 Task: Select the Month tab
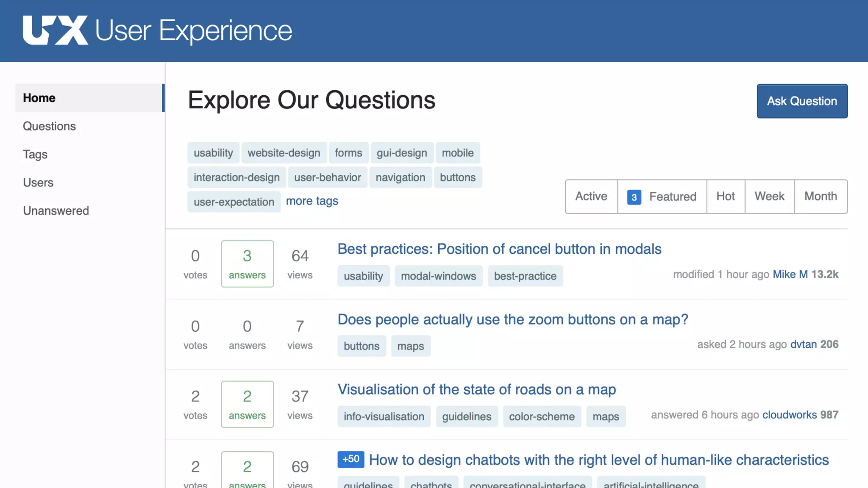coord(821,197)
